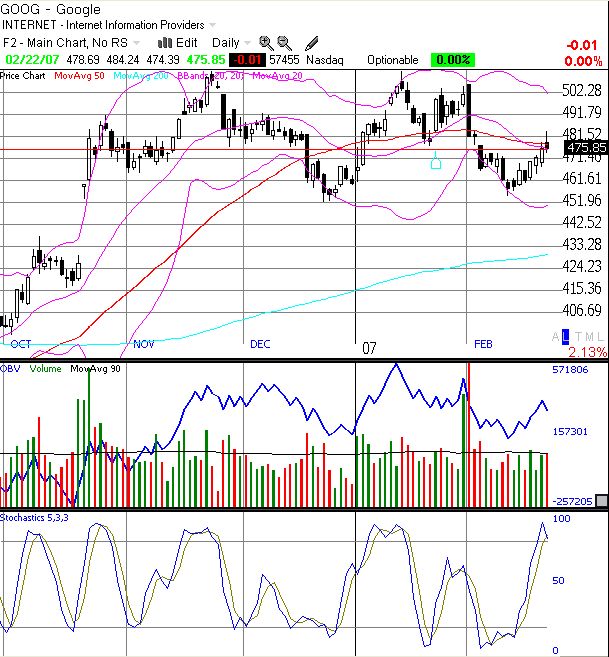Click the 475.85 current price tag on axis
Image resolution: width=609 pixels, height=657 pixels.
point(586,148)
